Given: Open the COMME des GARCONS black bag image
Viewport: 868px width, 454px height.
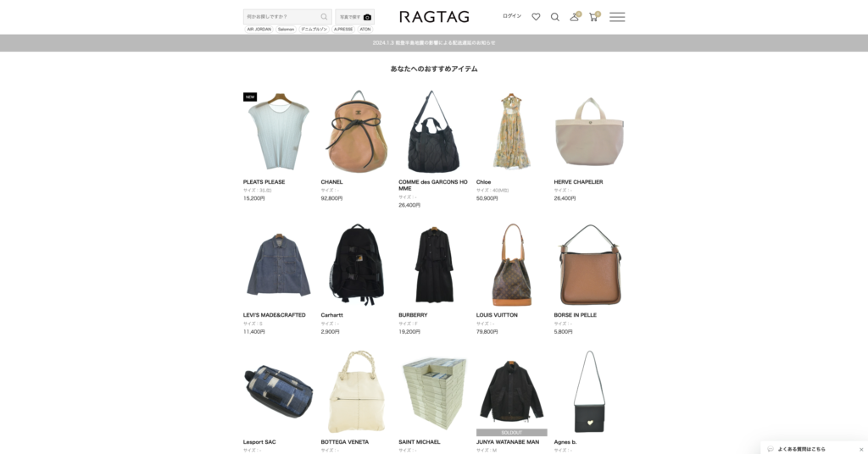Looking at the screenshot, I should click(434, 131).
